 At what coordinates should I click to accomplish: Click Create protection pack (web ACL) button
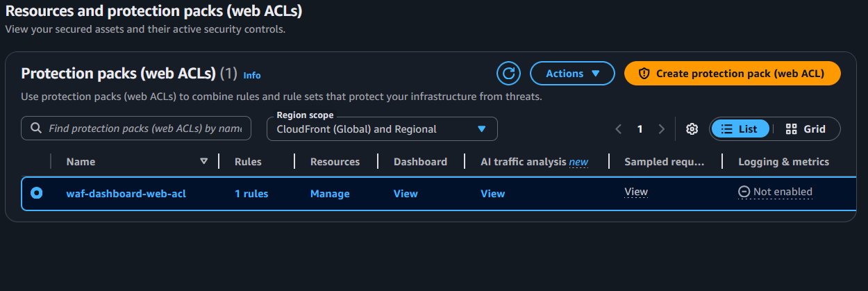coord(732,74)
